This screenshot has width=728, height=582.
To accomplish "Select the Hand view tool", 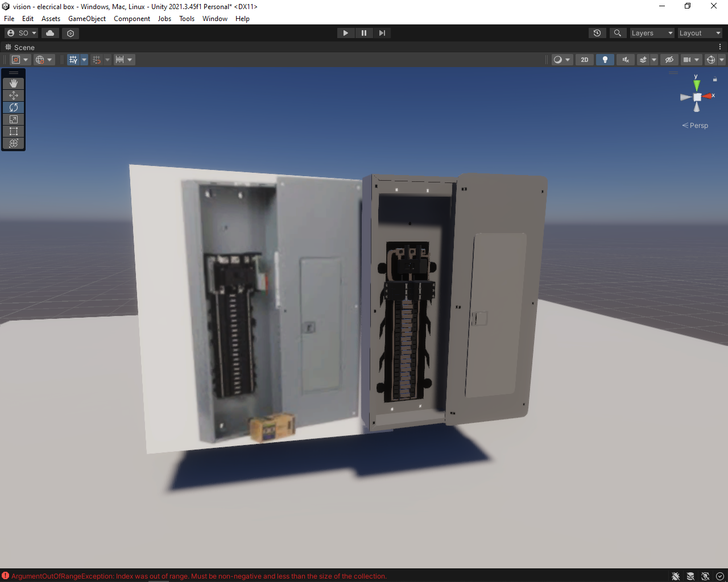I will [14, 83].
